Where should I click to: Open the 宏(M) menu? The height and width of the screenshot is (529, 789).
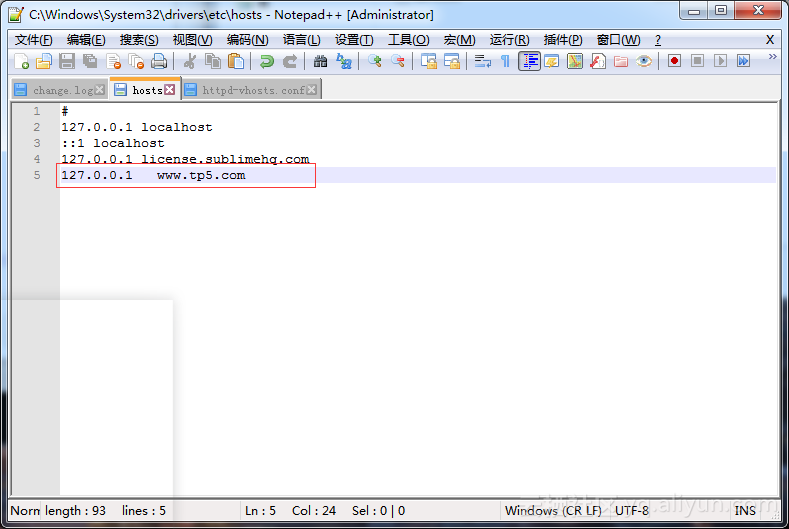click(x=459, y=40)
